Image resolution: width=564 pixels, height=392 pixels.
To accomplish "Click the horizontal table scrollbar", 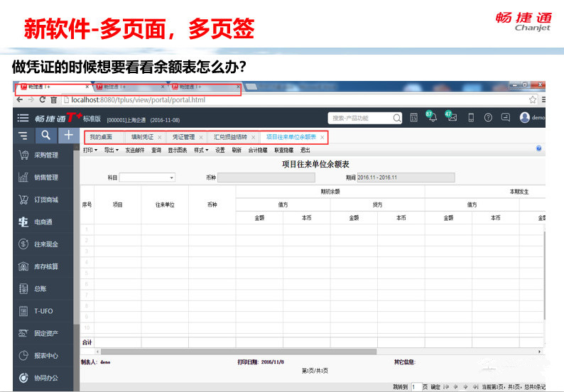I will [x=239, y=352].
